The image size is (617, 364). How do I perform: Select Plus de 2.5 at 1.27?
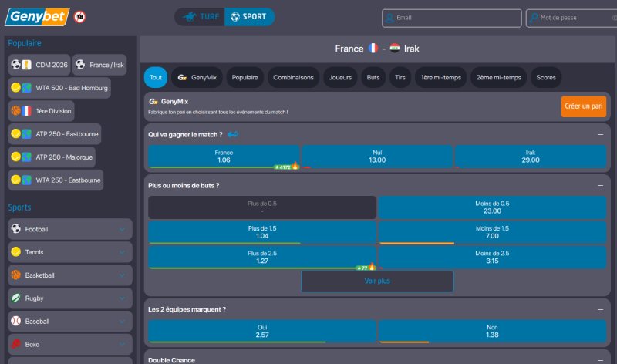pos(262,258)
